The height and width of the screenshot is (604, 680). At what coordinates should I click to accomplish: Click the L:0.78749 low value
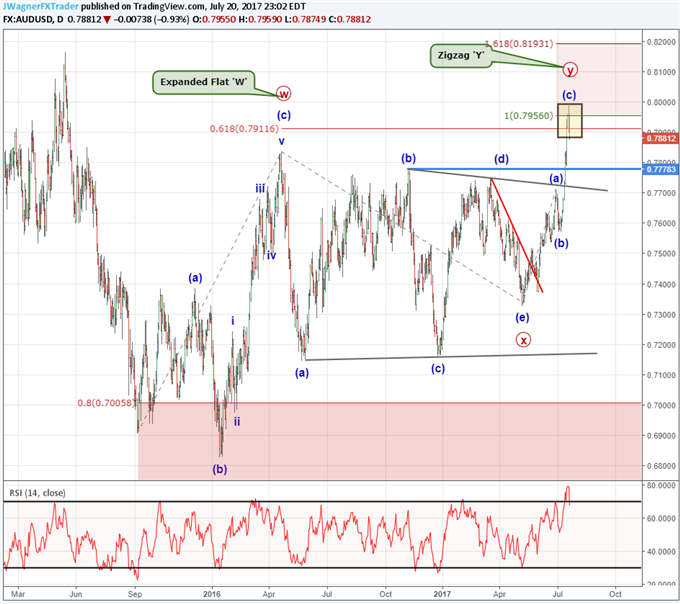click(x=305, y=20)
